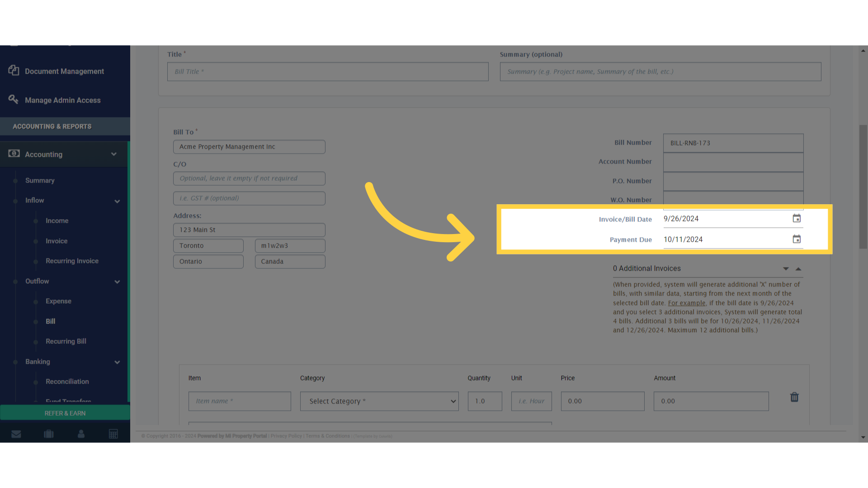Click the Payment Due value 10/11/2024
The image size is (868, 488).
point(683,239)
